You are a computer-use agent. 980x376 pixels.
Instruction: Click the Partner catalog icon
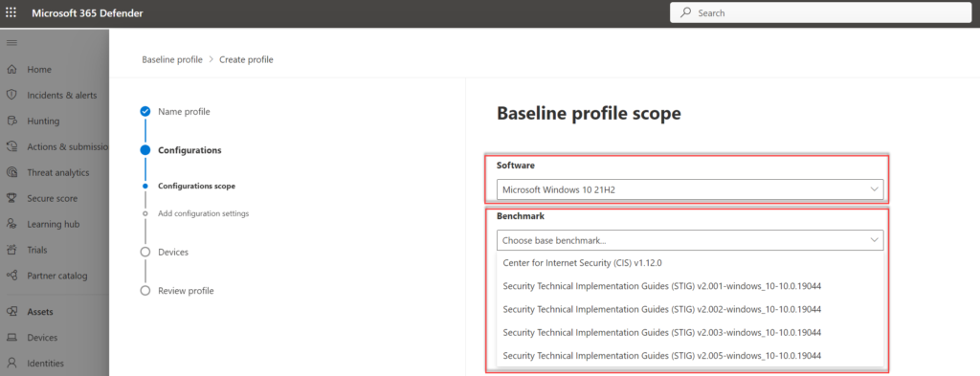pos(11,276)
